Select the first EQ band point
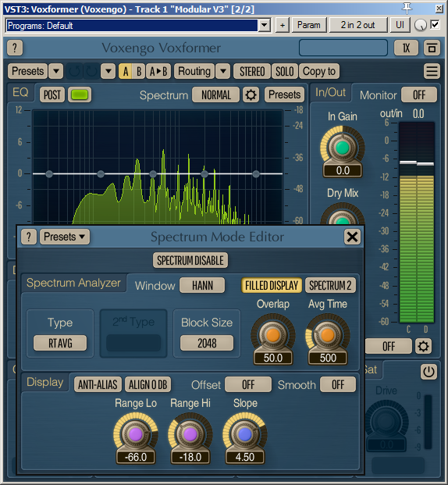This screenshot has width=448, height=485. 49,174
